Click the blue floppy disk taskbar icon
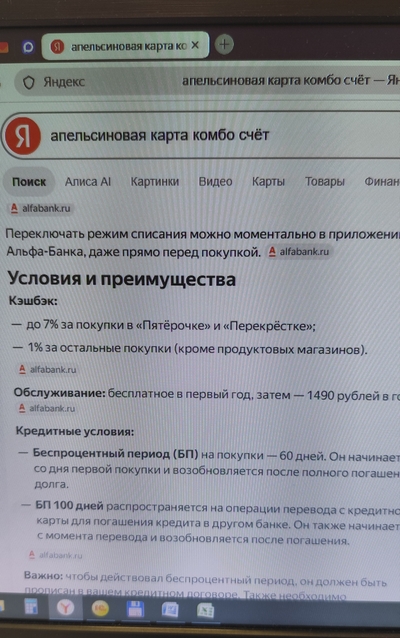 (135, 610)
